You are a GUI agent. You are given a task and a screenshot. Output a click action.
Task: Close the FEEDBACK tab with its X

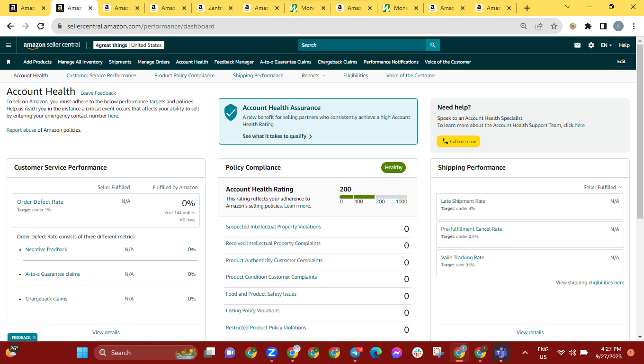click(34, 337)
